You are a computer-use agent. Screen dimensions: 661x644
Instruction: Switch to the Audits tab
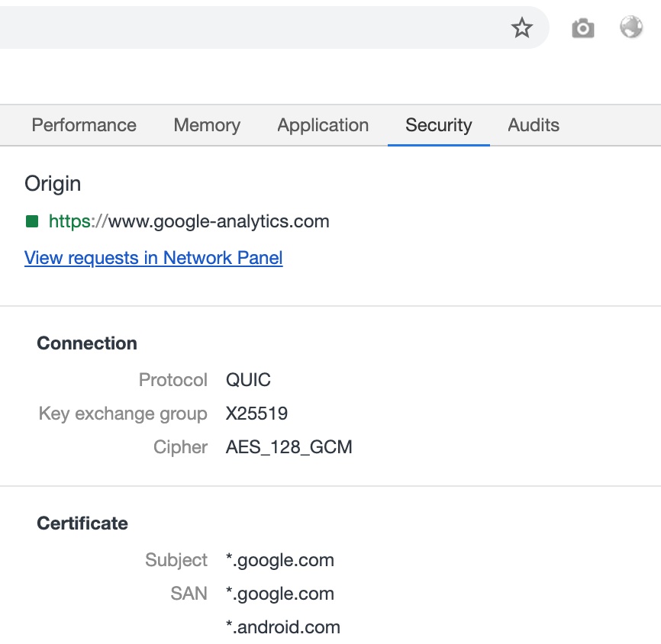click(x=533, y=125)
